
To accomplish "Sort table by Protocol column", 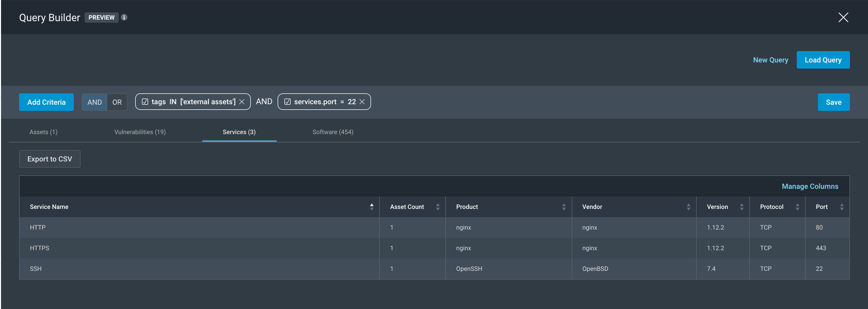I will 797,207.
